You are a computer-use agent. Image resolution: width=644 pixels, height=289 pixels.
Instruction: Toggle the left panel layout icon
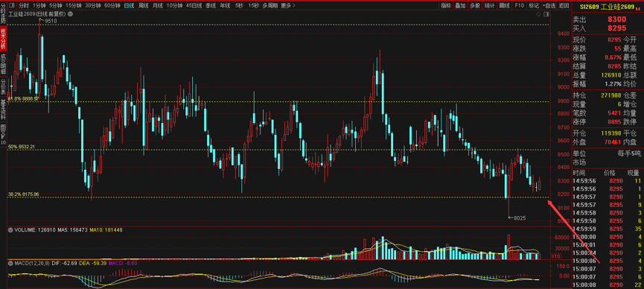click(x=11, y=6)
